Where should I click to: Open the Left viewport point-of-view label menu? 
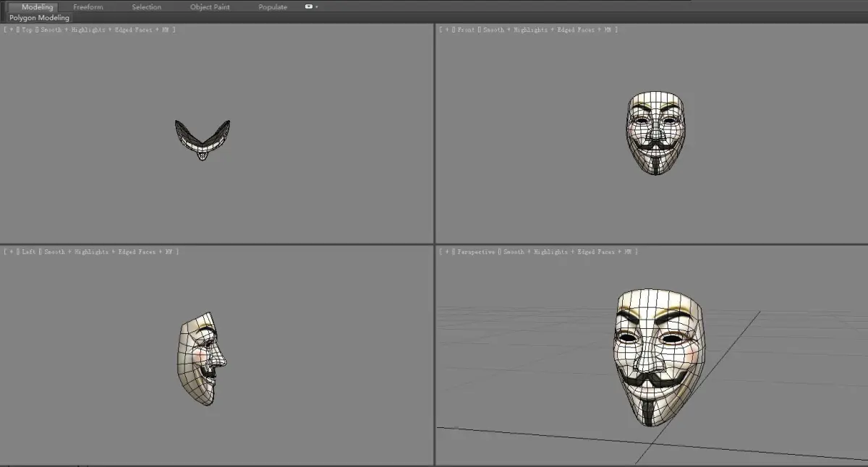point(29,252)
